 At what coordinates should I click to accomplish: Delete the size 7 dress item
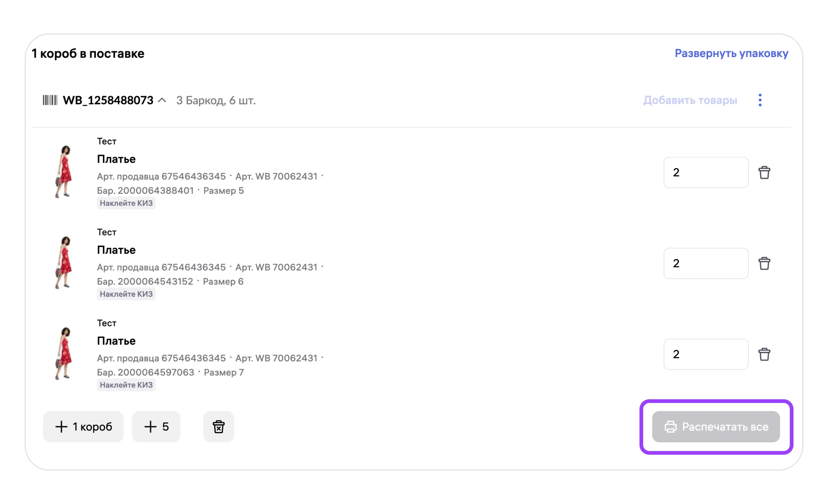[764, 354]
